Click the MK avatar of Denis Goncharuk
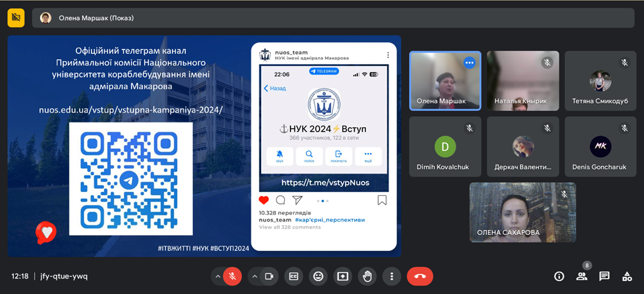This screenshot has height=294, width=644. 600,146
